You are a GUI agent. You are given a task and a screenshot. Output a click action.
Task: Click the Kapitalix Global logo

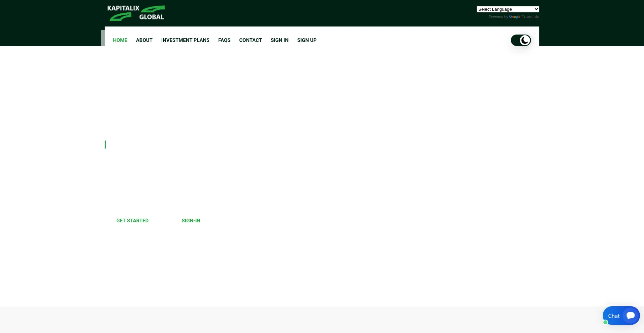(x=136, y=13)
